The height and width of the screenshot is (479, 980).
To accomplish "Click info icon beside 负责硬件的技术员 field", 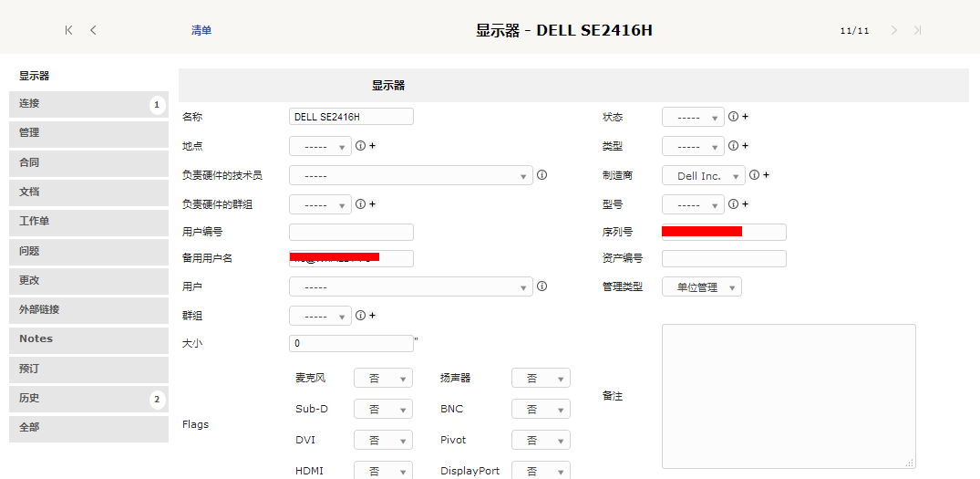I will [x=542, y=175].
